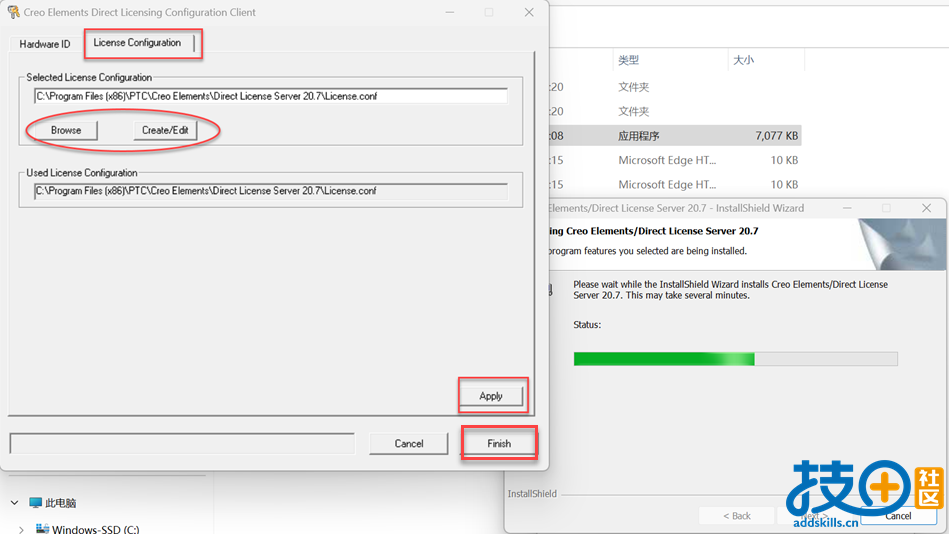Close the InstallShield Wizard window

(x=926, y=208)
